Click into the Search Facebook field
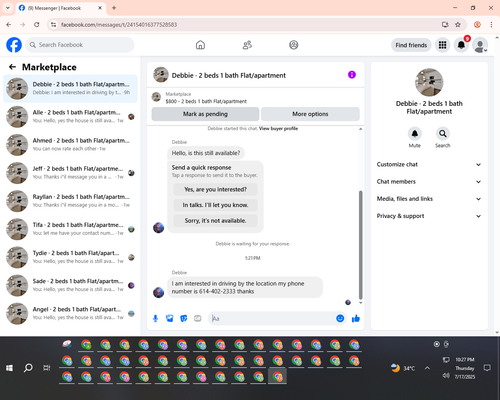 tap(80, 45)
